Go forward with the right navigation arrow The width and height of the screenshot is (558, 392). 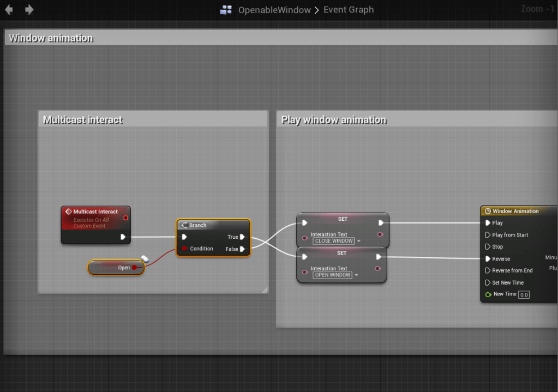click(x=29, y=10)
